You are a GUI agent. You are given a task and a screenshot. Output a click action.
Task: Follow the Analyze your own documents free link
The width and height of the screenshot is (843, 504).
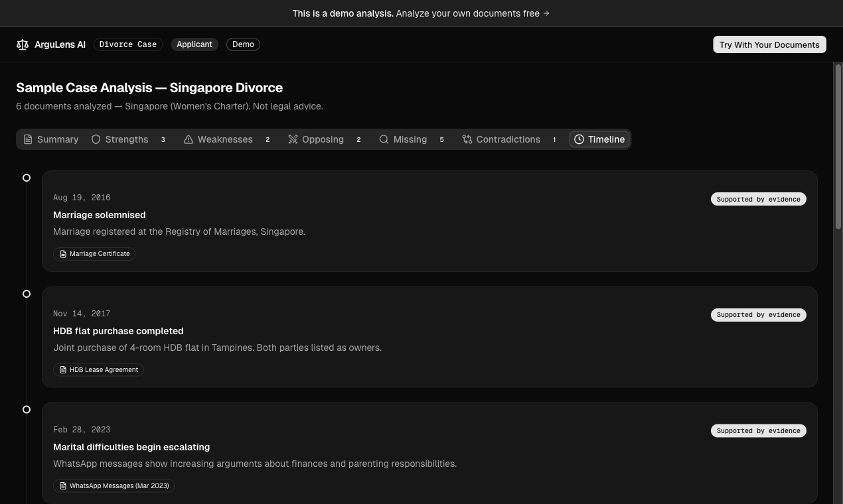(472, 13)
